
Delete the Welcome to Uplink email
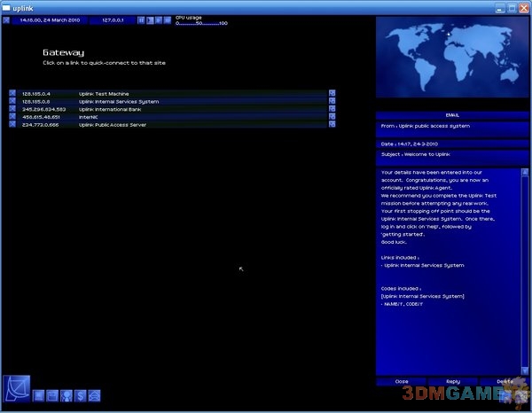[x=504, y=381]
